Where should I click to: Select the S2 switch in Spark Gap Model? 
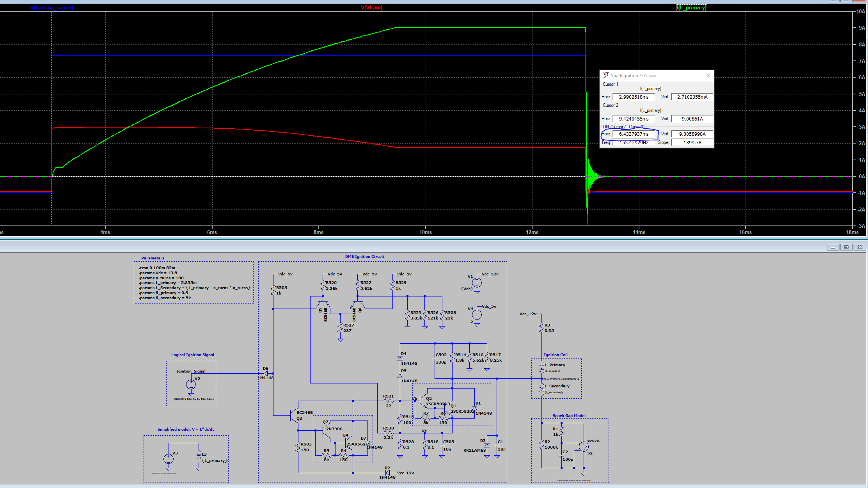(584, 447)
